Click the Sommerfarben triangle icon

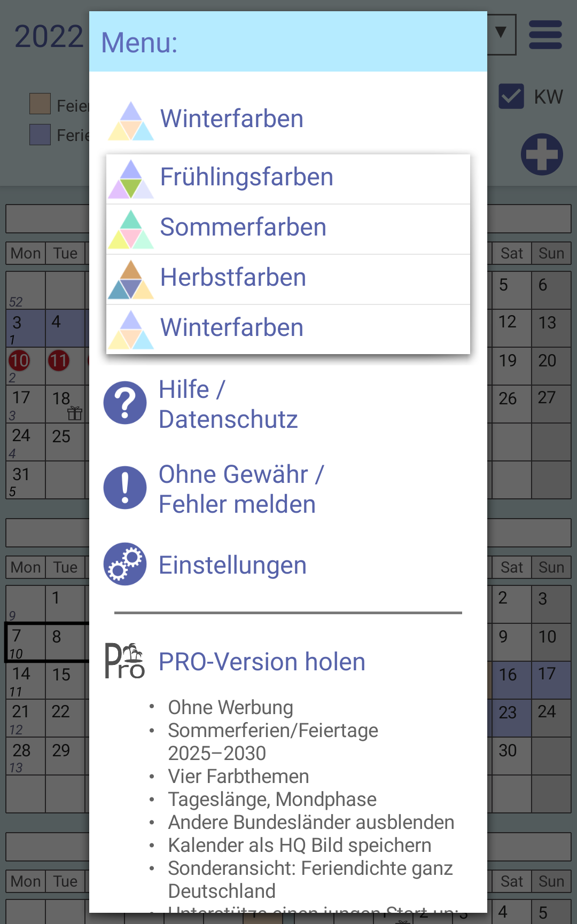131,229
